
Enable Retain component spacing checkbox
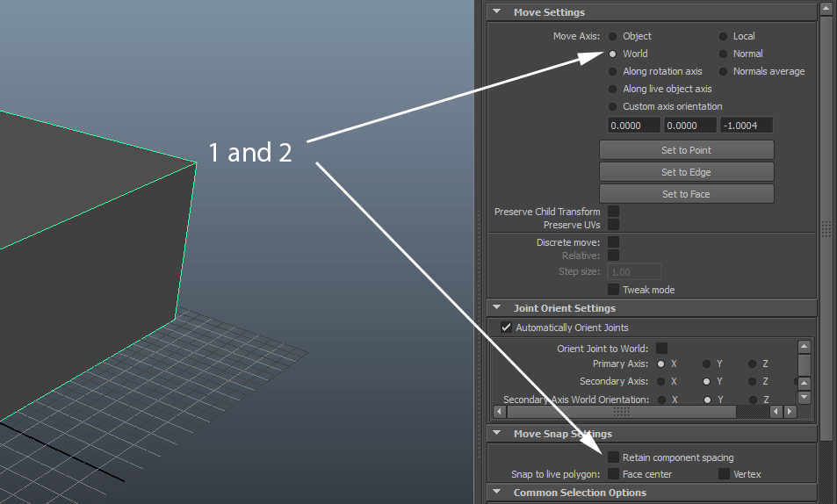613,457
